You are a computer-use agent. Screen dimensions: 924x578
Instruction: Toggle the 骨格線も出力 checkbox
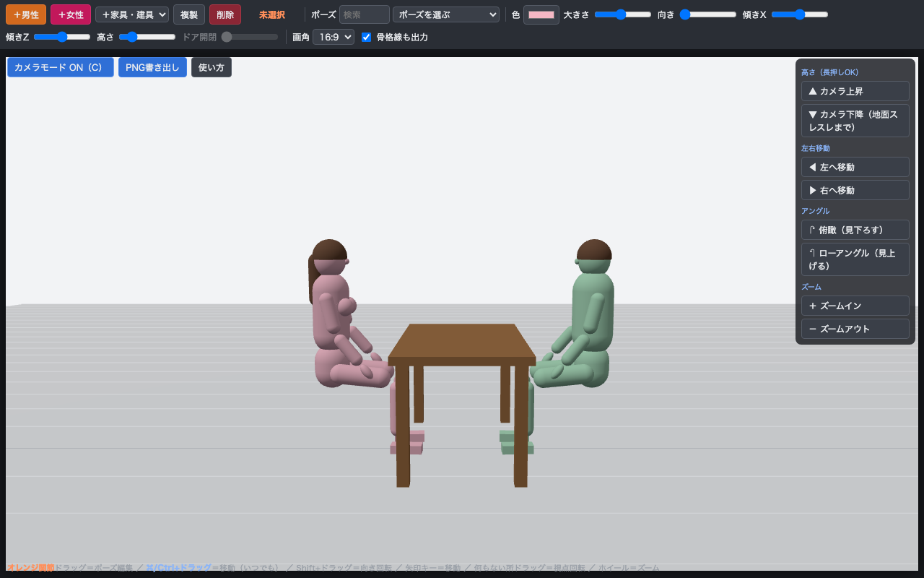[x=367, y=37]
